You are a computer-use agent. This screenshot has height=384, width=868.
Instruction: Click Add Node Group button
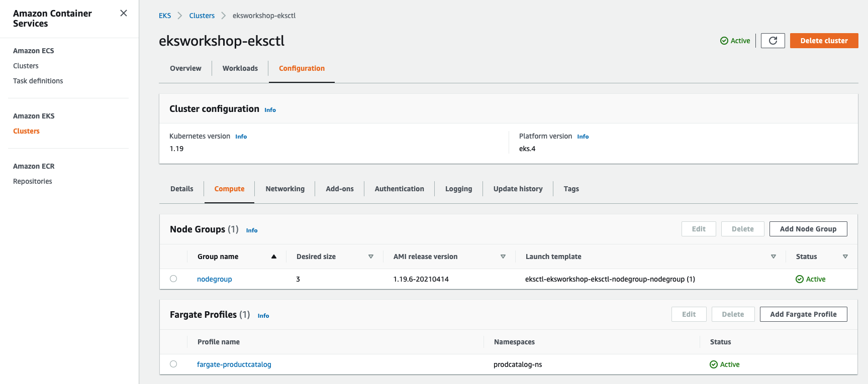tap(808, 229)
